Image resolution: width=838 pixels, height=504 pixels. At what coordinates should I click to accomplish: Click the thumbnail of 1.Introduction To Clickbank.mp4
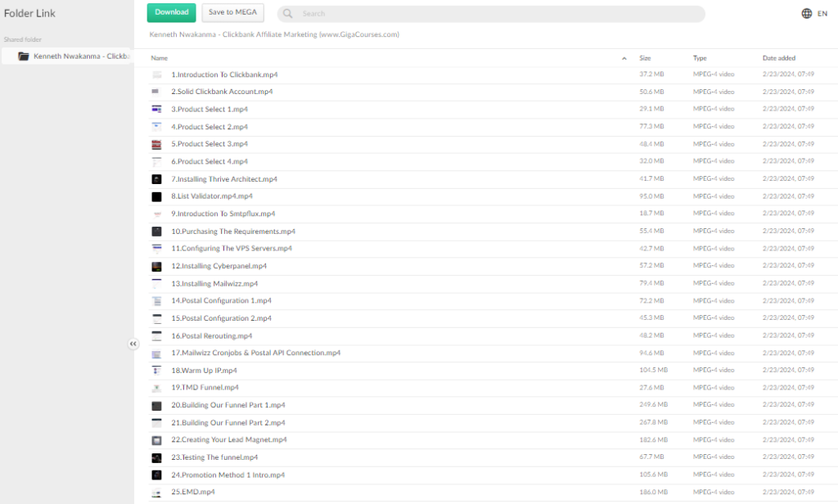[x=157, y=74]
